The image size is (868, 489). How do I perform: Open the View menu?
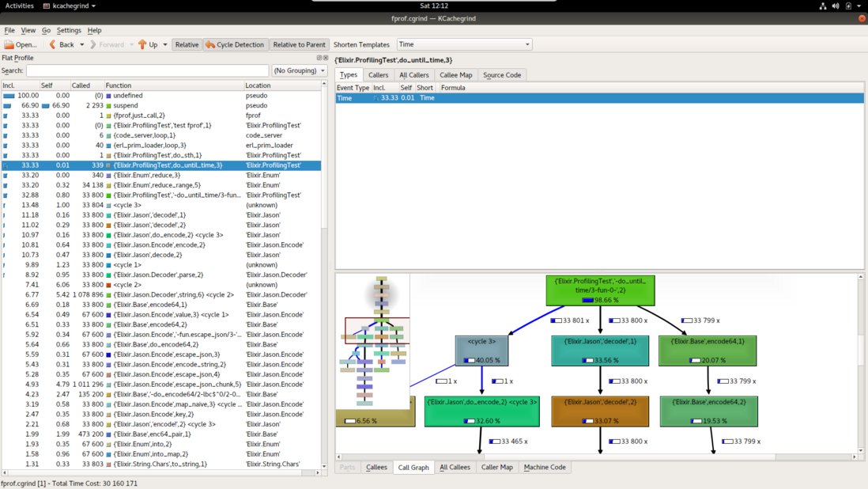(x=28, y=30)
